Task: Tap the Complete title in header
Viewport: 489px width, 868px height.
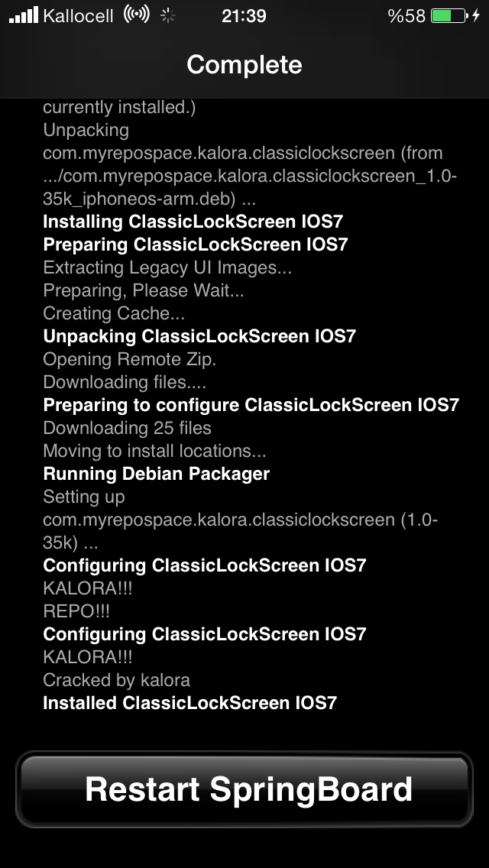Action: click(244, 65)
